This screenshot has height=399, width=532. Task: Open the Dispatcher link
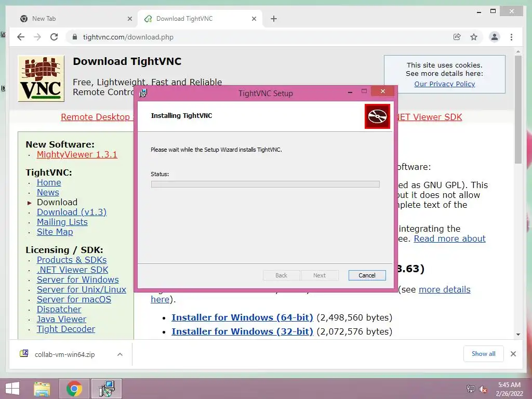59,309
